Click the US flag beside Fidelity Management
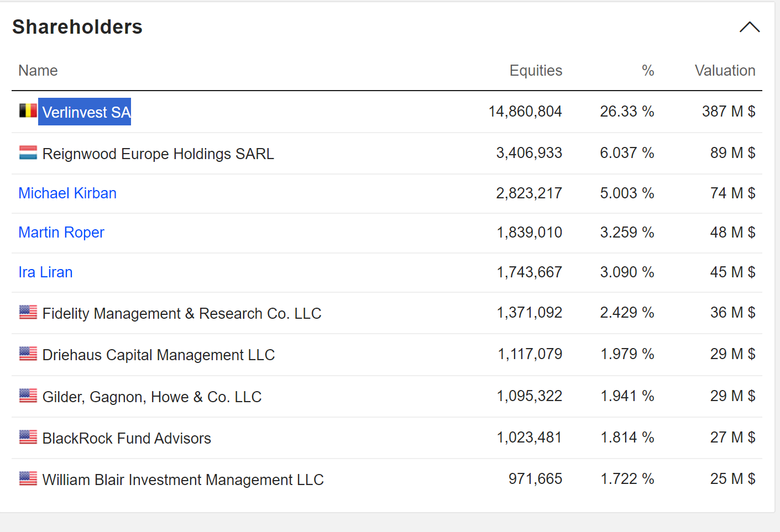The height and width of the screenshot is (532, 780). (28, 312)
